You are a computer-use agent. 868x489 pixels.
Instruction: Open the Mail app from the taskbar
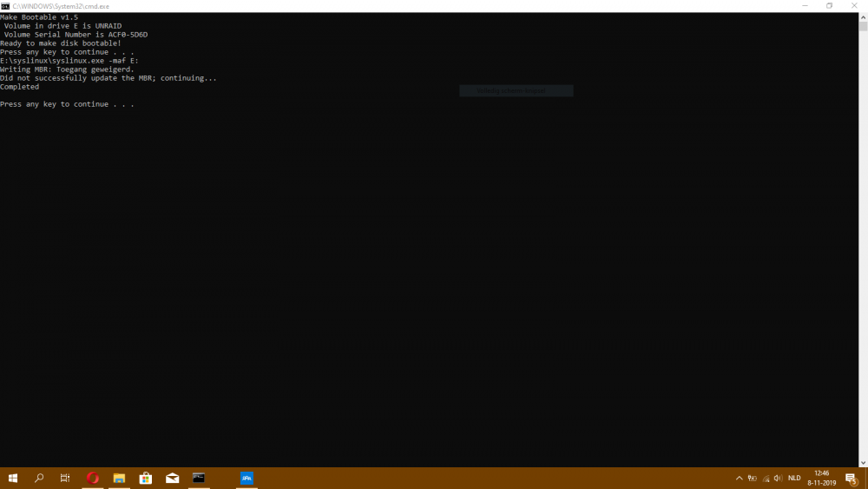[x=172, y=478]
